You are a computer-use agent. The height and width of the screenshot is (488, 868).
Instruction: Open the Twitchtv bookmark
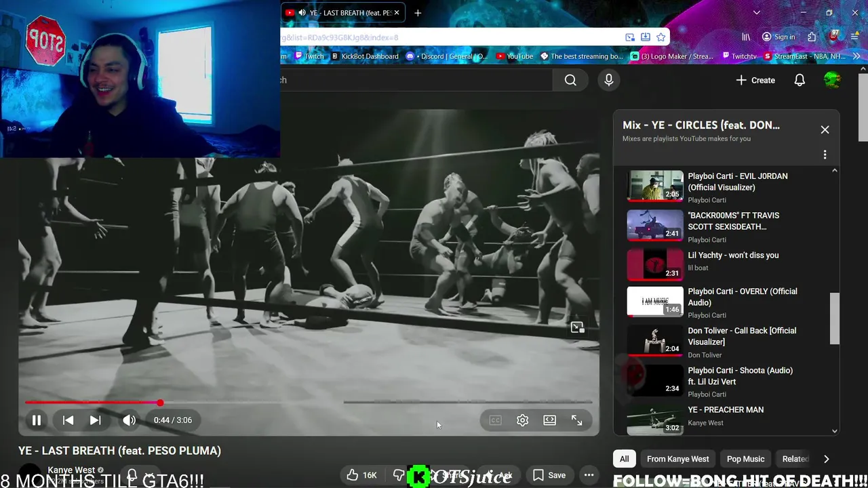[739, 56]
